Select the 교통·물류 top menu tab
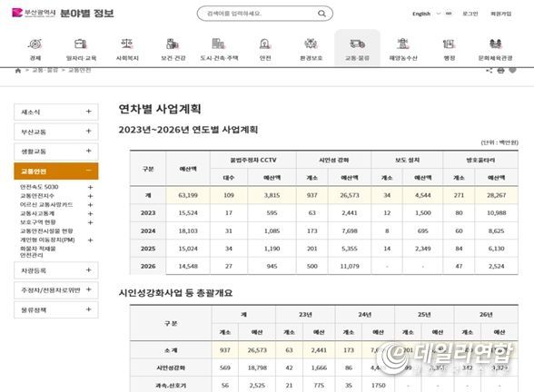 tap(357, 47)
